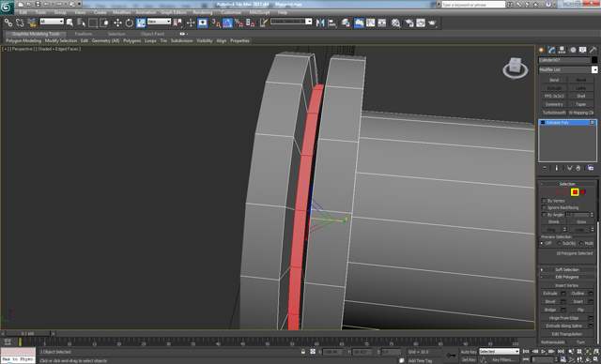Click the Align tool icon
This screenshot has width=601, height=364.
coord(331,23)
